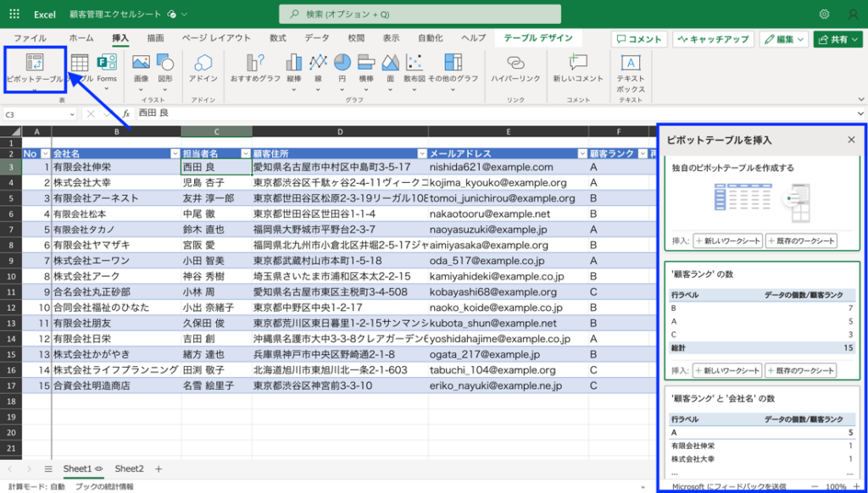Click the fx insert function icon
The height and width of the screenshot is (493, 868).
126,114
